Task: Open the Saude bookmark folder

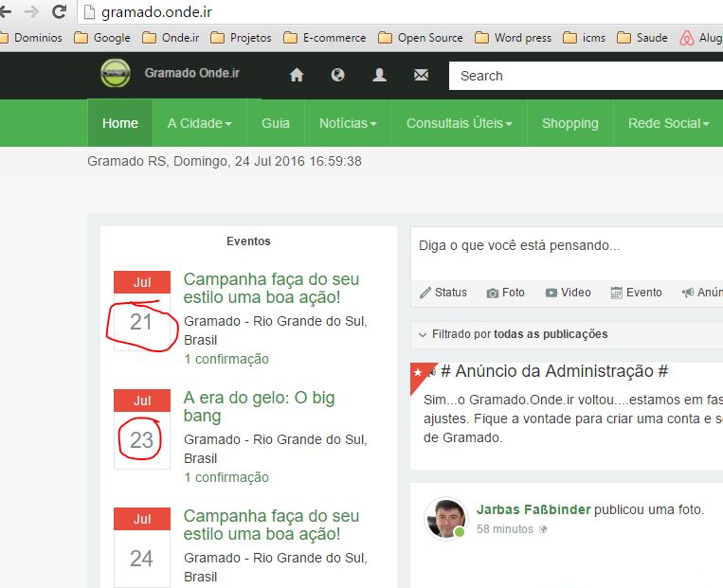Action: click(x=642, y=38)
